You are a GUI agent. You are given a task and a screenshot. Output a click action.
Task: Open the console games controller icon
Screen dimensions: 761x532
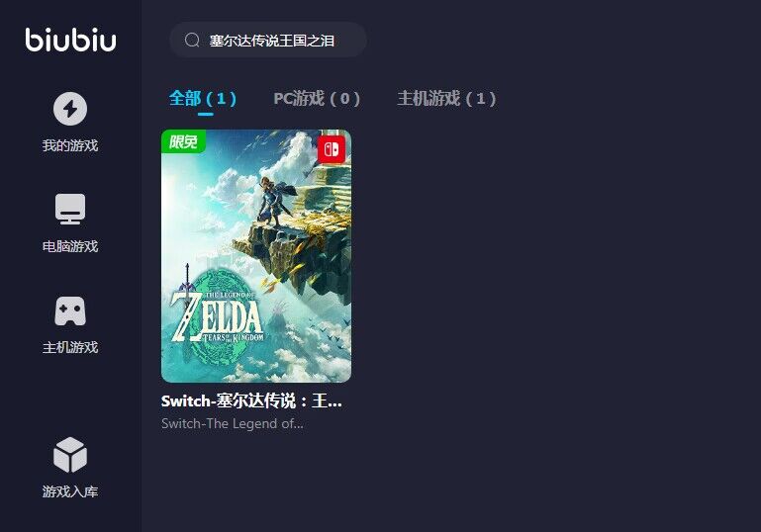(x=70, y=310)
